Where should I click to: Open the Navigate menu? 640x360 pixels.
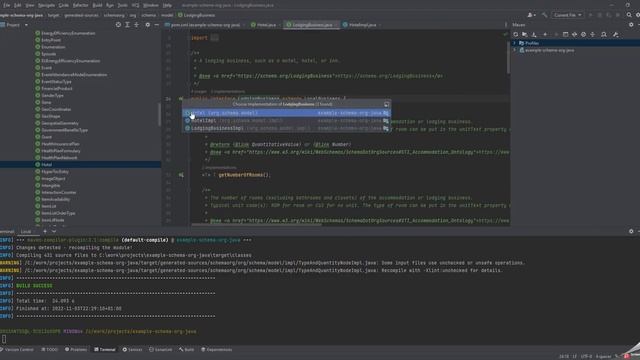(46, 5)
